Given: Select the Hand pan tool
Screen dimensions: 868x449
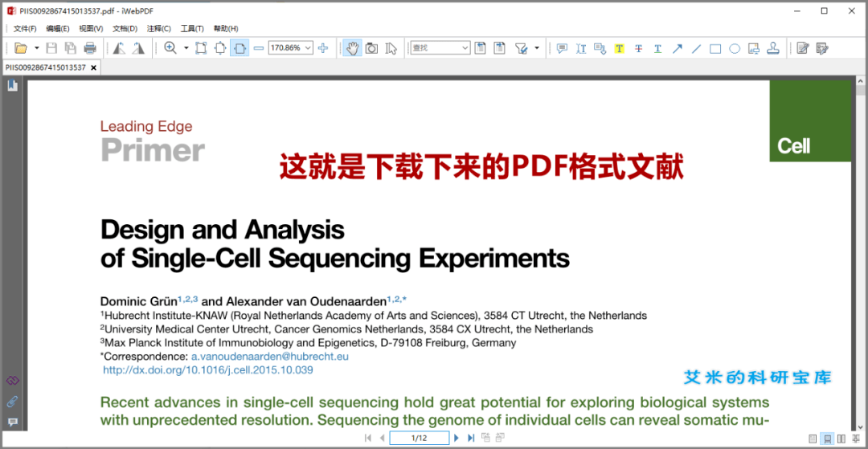Looking at the screenshot, I should [x=352, y=48].
